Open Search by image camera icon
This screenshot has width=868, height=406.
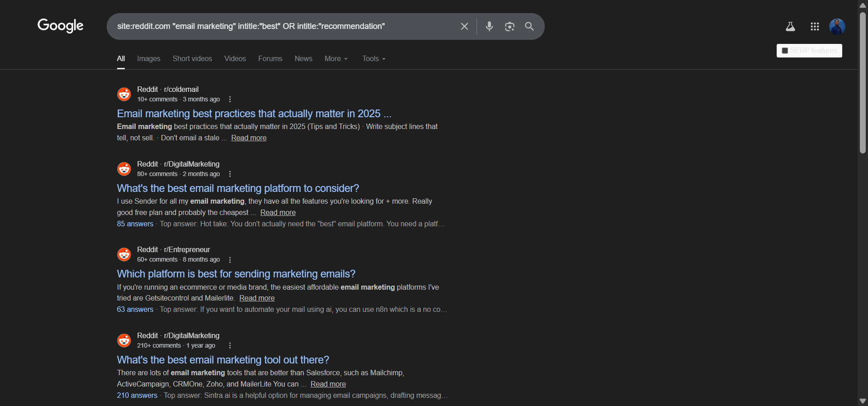tap(509, 26)
